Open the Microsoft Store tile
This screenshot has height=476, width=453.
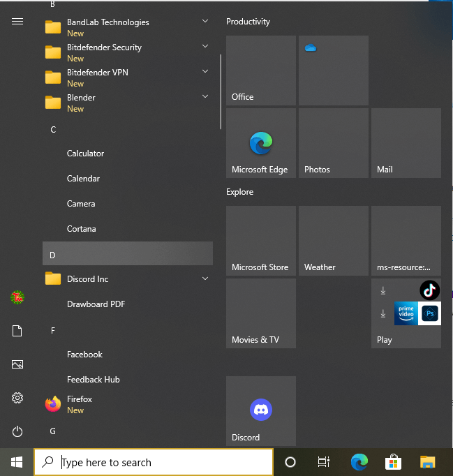[x=261, y=241]
